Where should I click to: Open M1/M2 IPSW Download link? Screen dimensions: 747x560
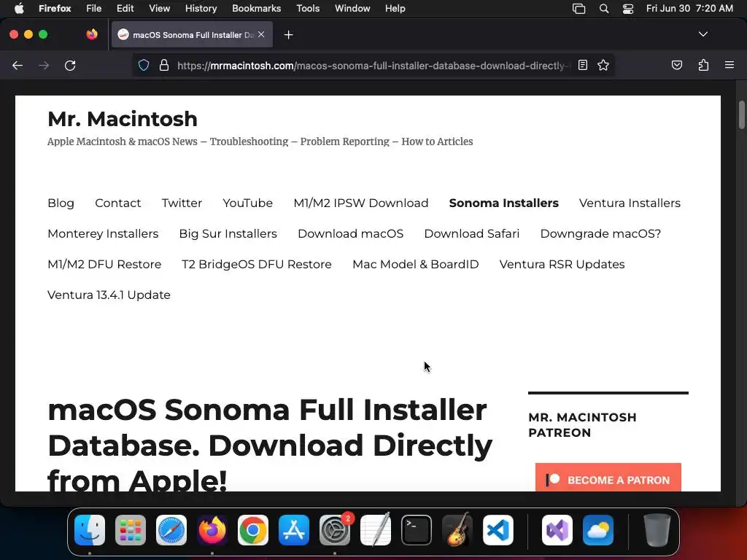(x=360, y=203)
